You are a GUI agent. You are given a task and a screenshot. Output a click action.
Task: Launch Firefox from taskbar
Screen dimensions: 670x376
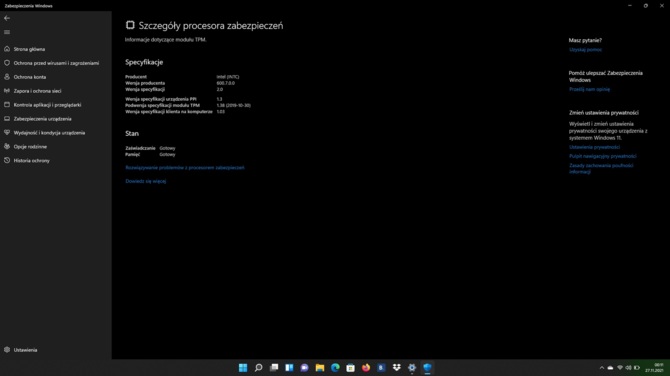click(x=366, y=367)
